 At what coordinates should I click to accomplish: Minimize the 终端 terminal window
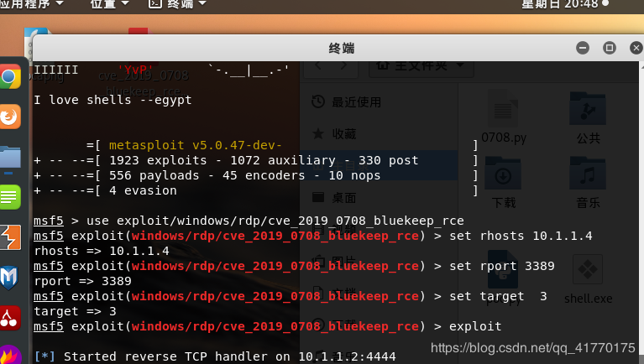583,48
